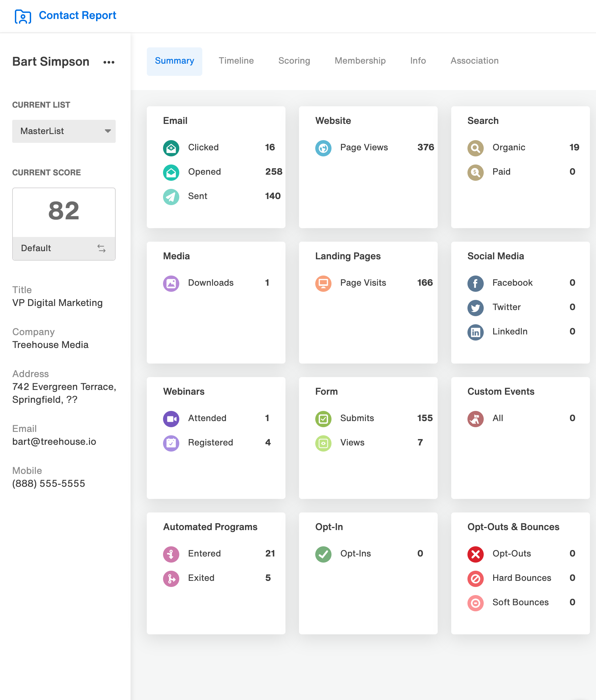Click the Twitter bird icon
This screenshot has height=700, width=596.
[x=476, y=308]
